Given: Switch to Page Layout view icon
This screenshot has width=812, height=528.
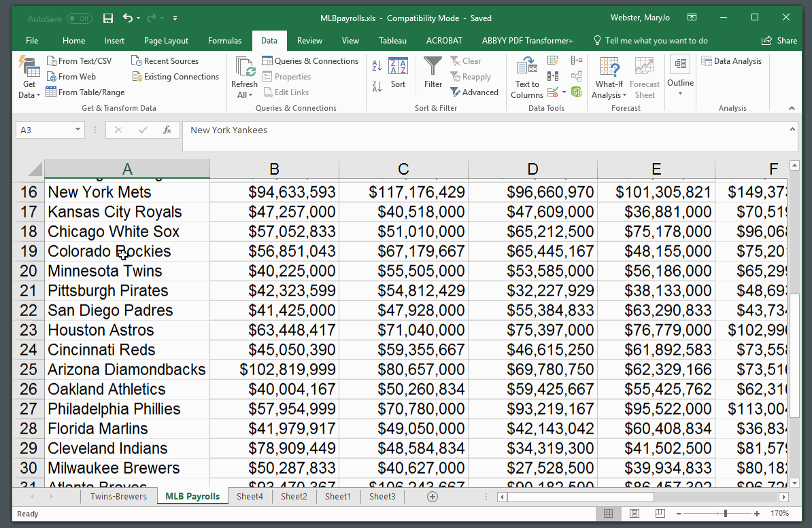Looking at the screenshot, I should click(635, 514).
